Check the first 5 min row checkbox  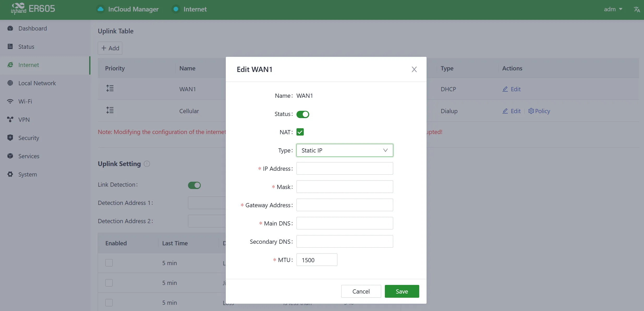[109, 263]
